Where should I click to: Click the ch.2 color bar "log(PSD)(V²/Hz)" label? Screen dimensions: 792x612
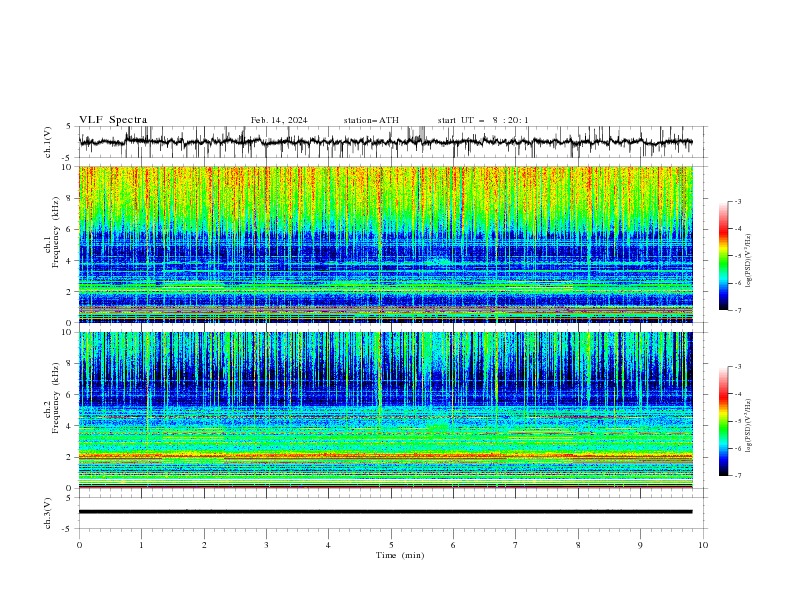(x=748, y=425)
